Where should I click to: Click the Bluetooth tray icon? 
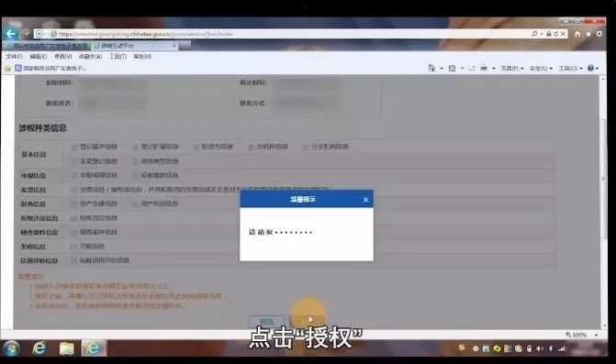tap(551, 348)
